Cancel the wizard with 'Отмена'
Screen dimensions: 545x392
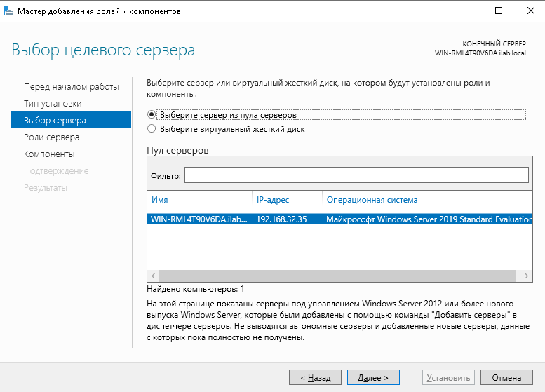point(506,377)
